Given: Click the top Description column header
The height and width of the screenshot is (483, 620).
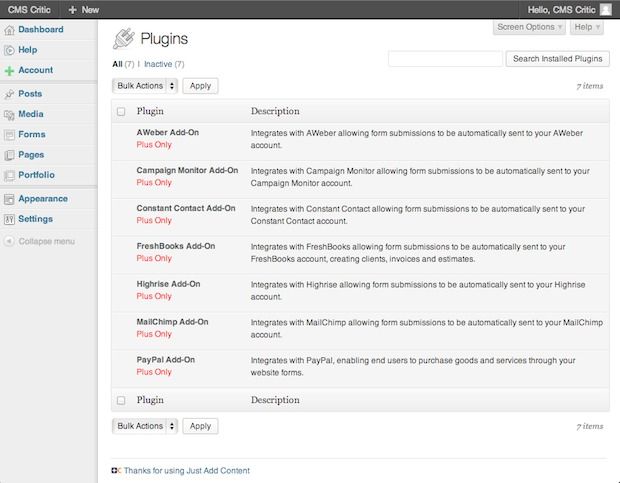Looking at the screenshot, I should (x=275, y=111).
